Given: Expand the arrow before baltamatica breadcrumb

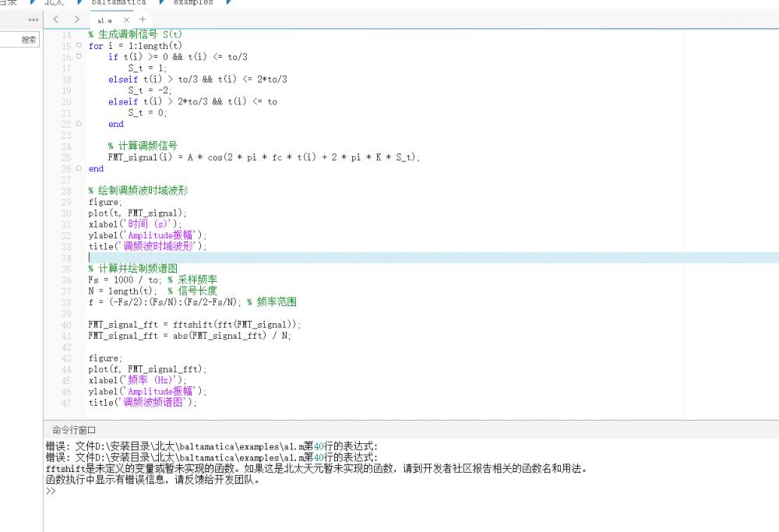Looking at the screenshot, I should pos(80,2).
